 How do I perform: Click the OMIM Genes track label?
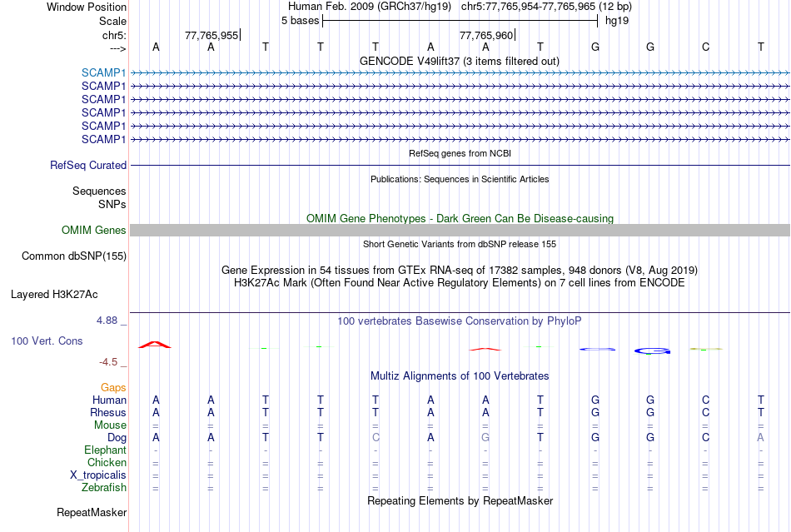click(94, 230)
